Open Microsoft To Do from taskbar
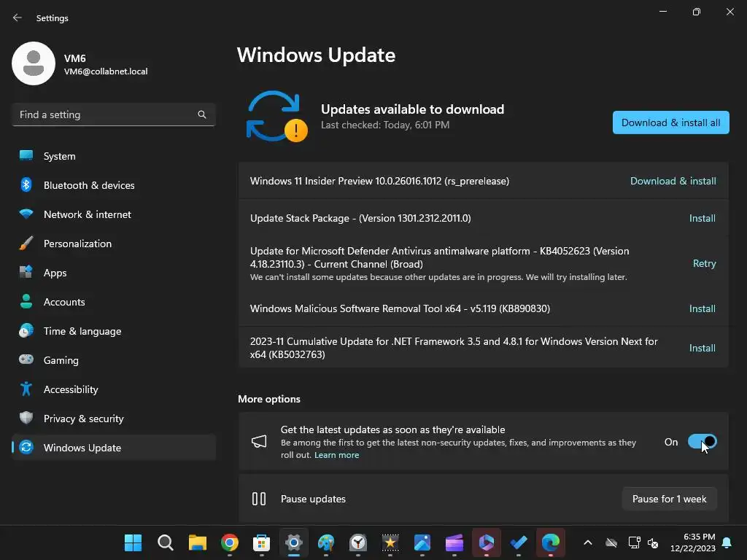Viewport: 747px width, 560px height. coord(519,542)
